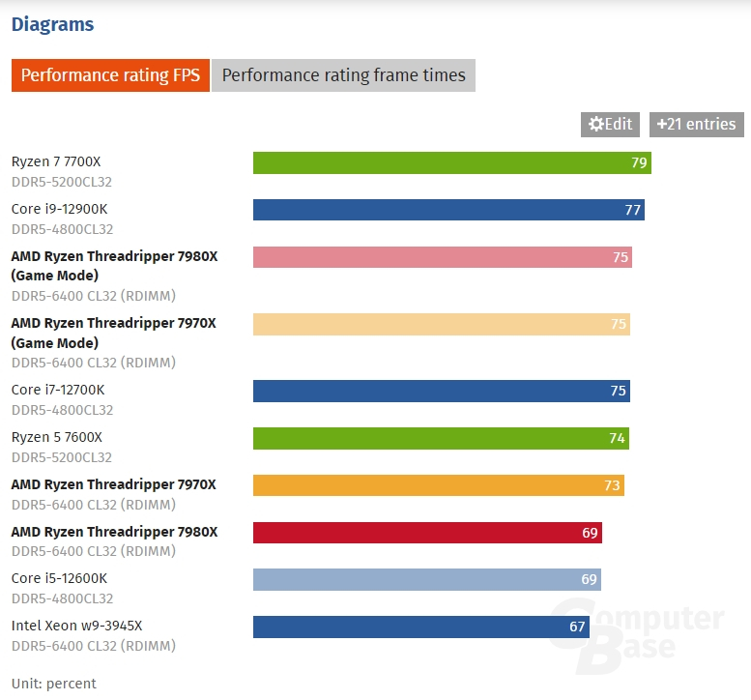Screen dimensions: 751x700
Task: Click the light orange 7970X Game Mode bar
Action: [441, 324]
